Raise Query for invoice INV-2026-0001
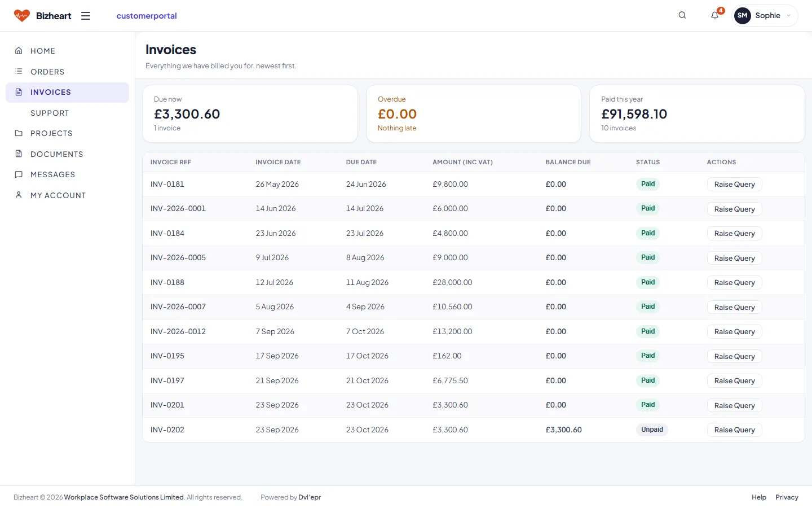This screenshot has height=508, width=812. pyautogui.click(x=734, y=209)
